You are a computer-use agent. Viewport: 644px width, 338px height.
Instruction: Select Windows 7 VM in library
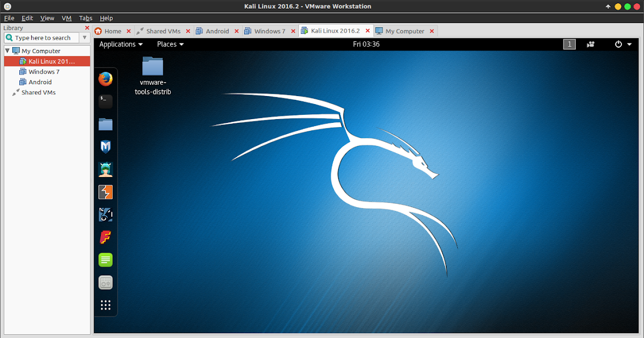[44, 71]
